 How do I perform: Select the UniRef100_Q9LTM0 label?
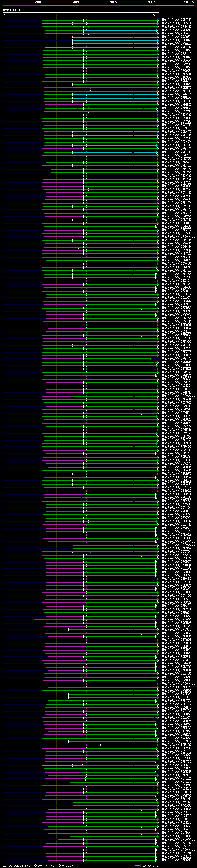177,47
